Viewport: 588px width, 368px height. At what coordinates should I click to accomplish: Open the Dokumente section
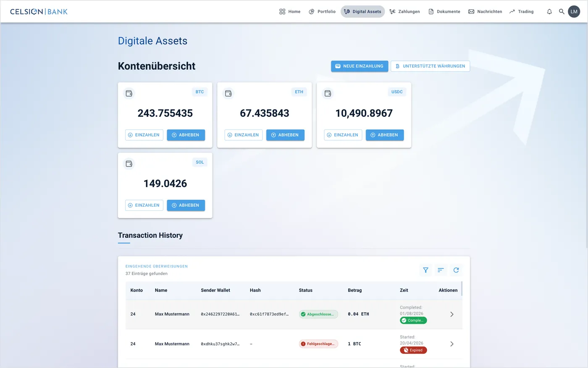[444, 11]
